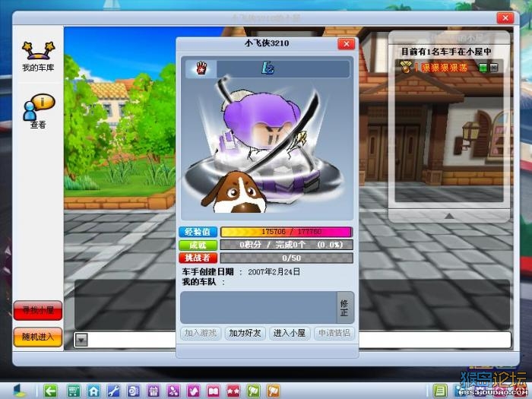Click the red glove badge icon in profile
The image size is (532, 399).
(201, 68)
